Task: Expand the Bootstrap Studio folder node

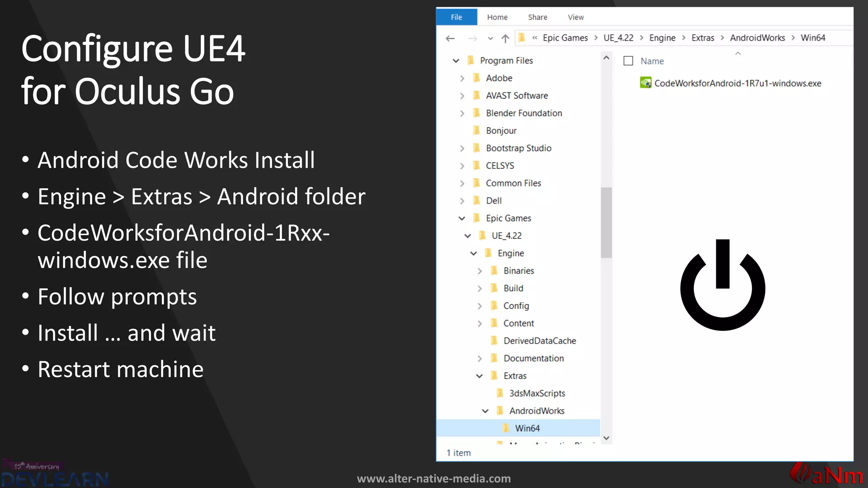Action: tap(462, 148)
